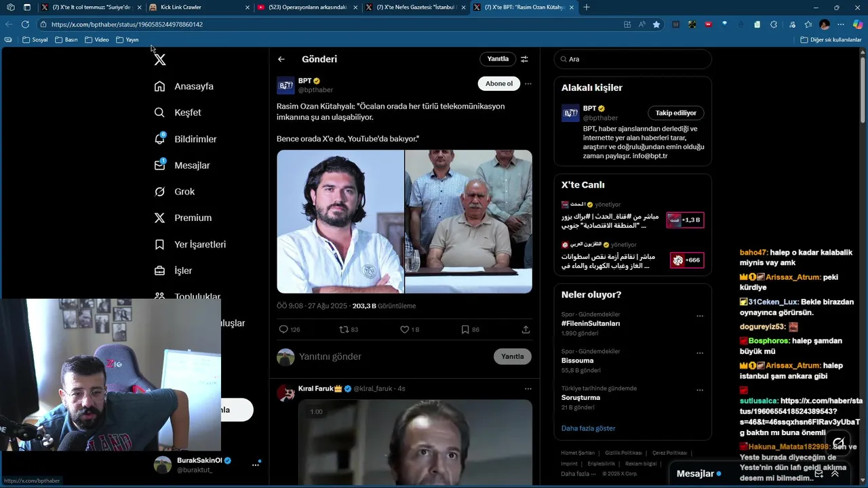Open #FileninSultanları trend
868x488 pixels.
click(x=591, y=323)
